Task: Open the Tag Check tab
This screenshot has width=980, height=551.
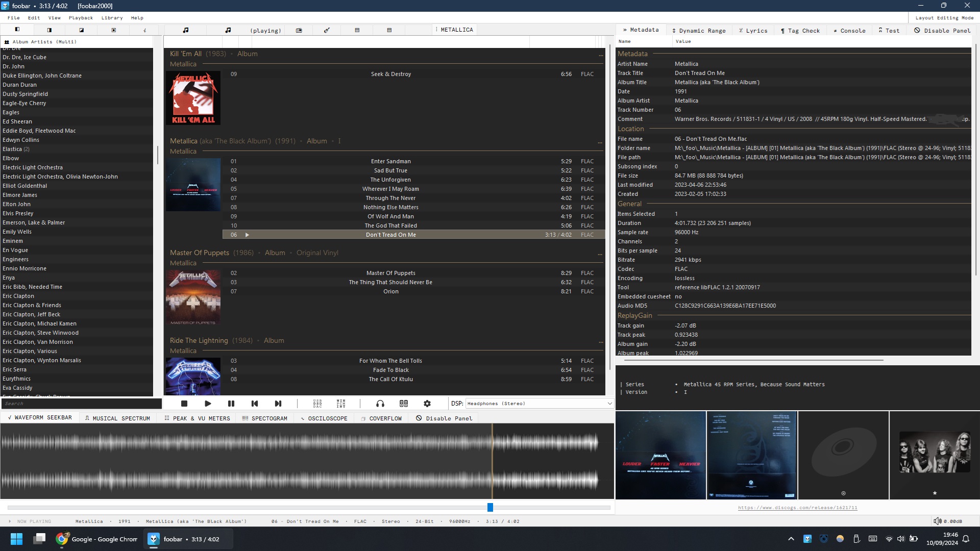Action: (800, 31)
